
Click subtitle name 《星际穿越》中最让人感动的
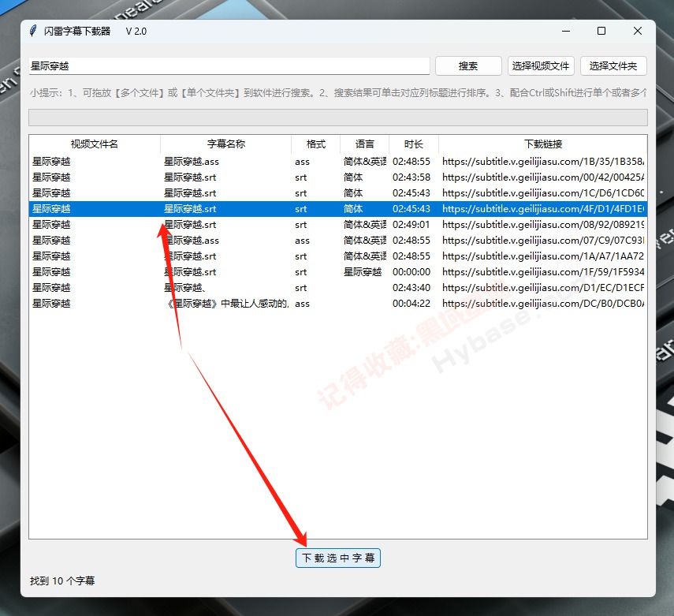coord(227,304)
